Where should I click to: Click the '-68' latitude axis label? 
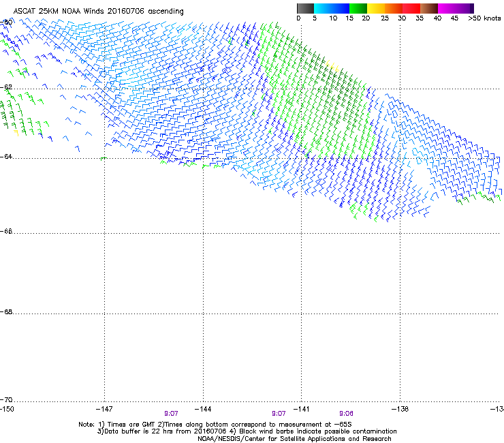click(6, 311)
